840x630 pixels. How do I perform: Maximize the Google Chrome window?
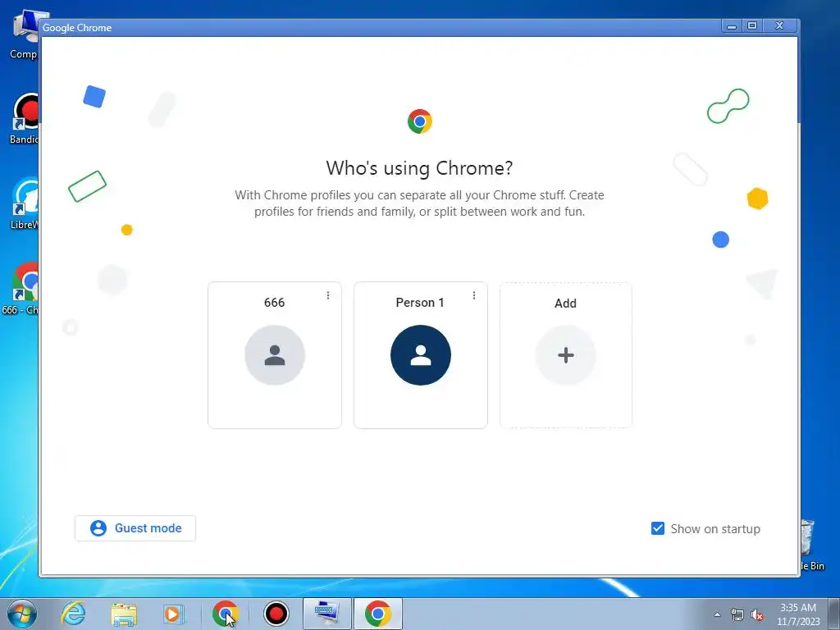[x=752, y=25]
